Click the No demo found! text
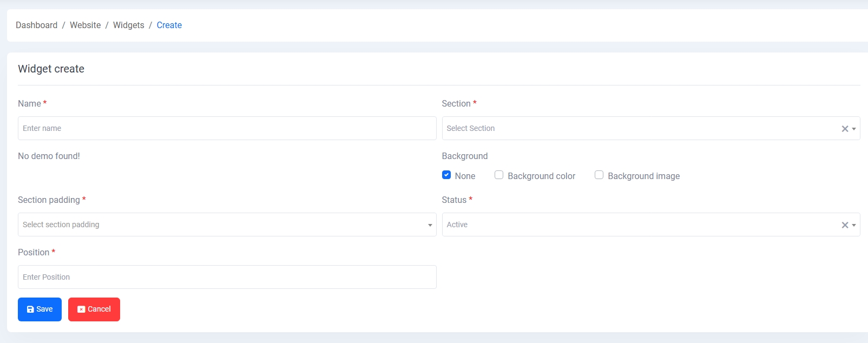The width and height of the screenshot is (868, 343). coord(49,156)
